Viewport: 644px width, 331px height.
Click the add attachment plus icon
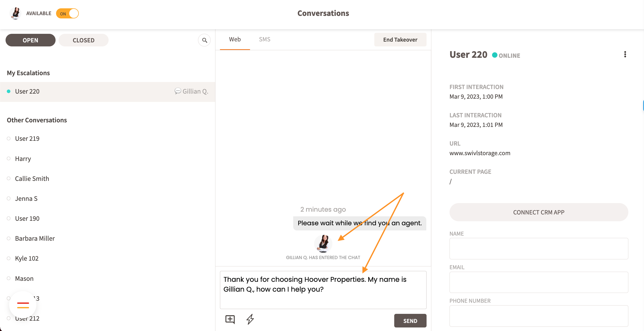(x=230, y=319)
